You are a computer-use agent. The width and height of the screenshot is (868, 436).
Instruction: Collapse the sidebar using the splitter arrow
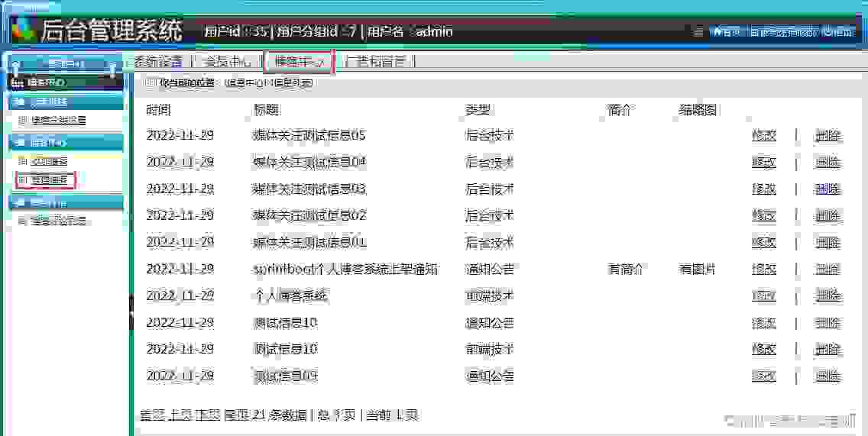click(131, 312)
